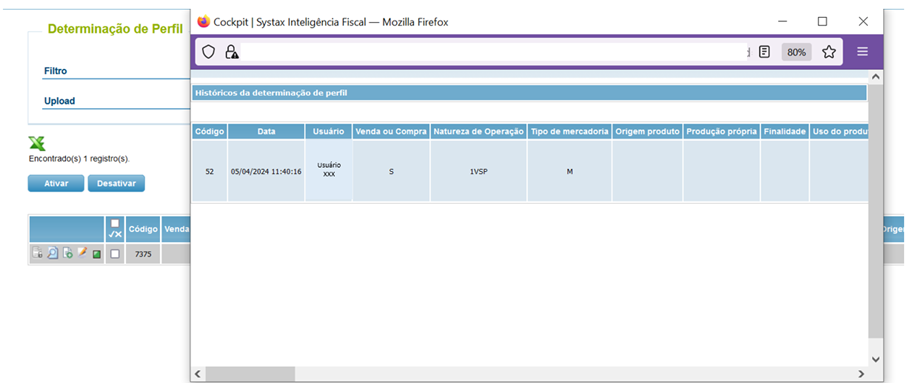This screenshot has width=913, height=383.
Task: Click the padlock connection security icon
Action: pos(232,52)
